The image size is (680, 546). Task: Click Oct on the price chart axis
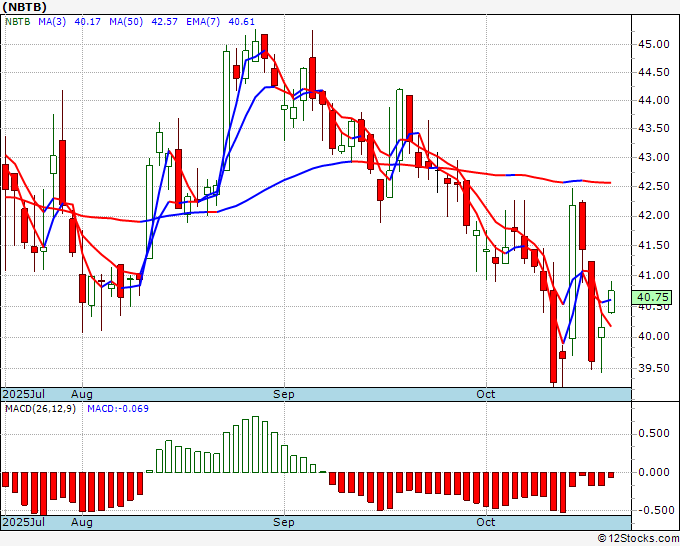click(486, 394)
